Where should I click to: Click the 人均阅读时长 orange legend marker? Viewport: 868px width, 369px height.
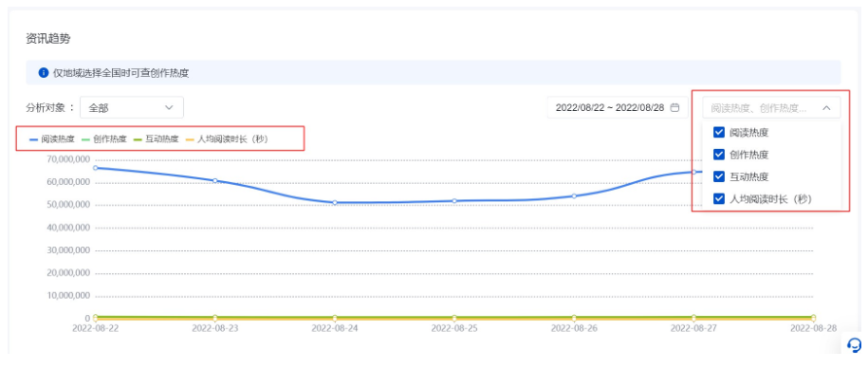pos(191,139)
